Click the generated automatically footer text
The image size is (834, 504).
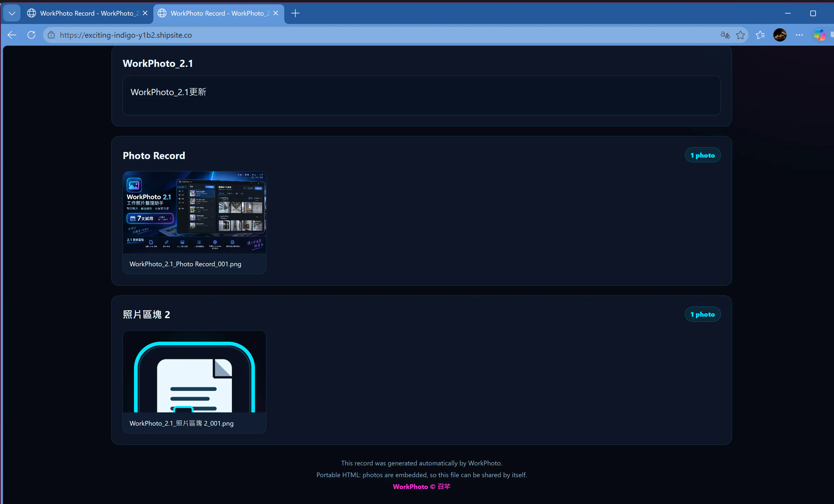click(421, 463)
